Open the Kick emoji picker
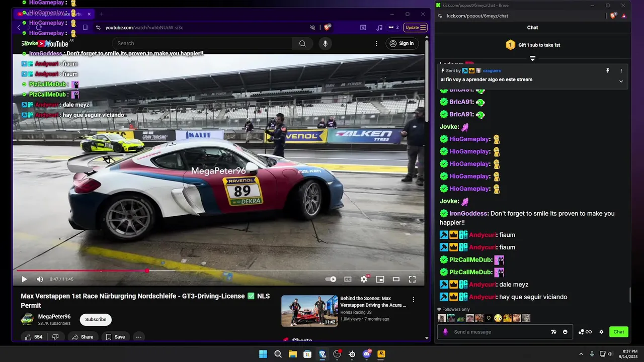The width and height of the screenshot is (644, 362). click(565, 332)
